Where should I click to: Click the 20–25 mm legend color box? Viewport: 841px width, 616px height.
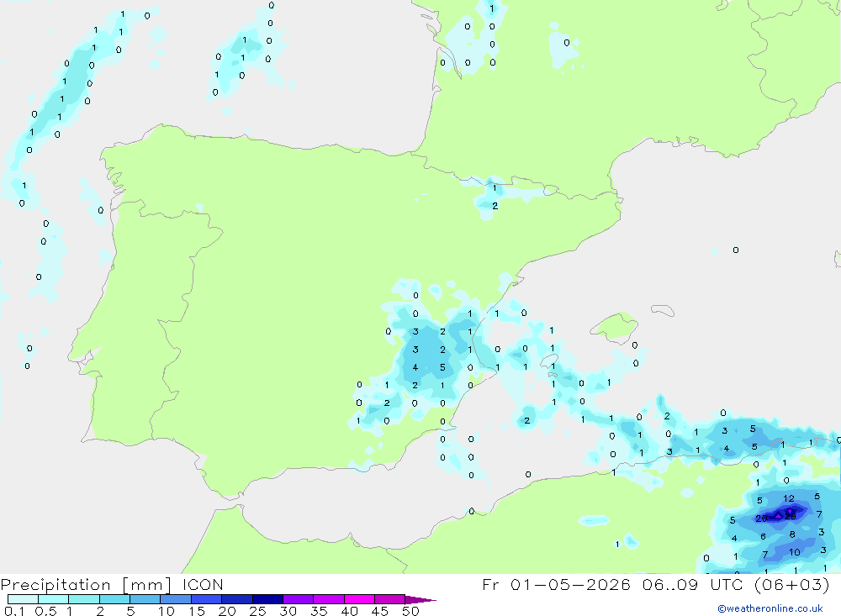point(237,599)
